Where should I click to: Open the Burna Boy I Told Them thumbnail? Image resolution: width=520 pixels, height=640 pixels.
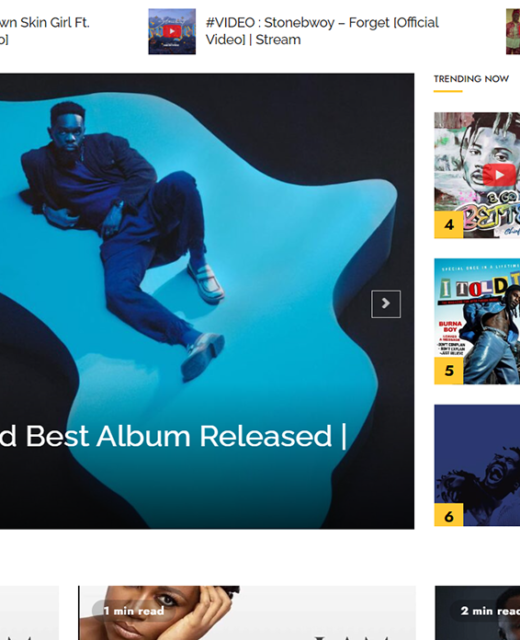[477, 321]
